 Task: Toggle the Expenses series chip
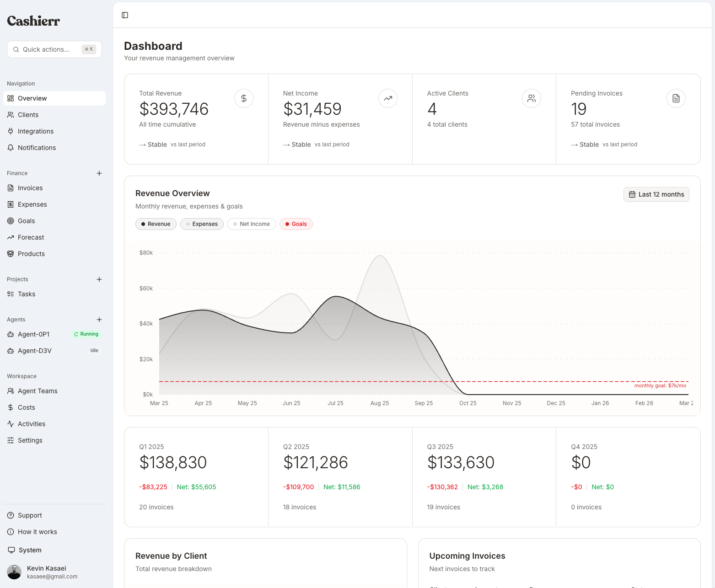(x=202, y=224)
